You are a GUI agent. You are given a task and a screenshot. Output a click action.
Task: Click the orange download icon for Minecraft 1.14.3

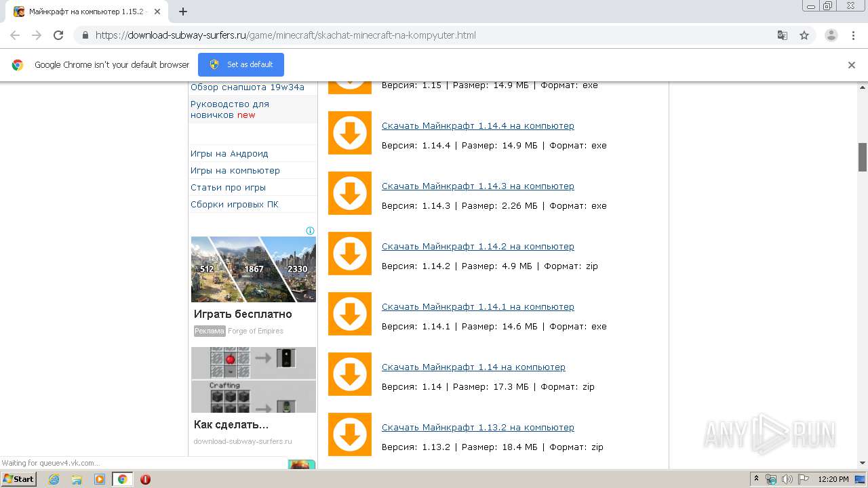(x=350, y=193)
